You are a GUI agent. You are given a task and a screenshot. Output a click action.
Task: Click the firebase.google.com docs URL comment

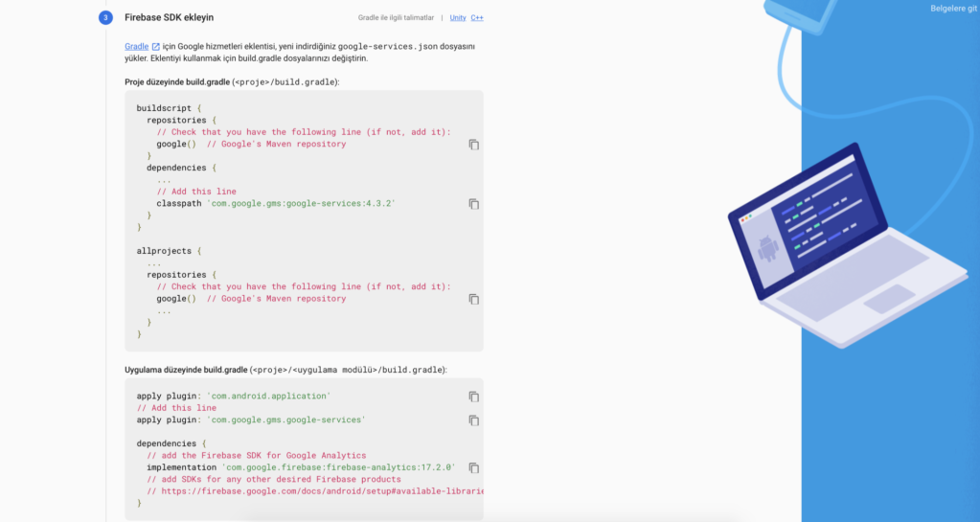[315, 490]
